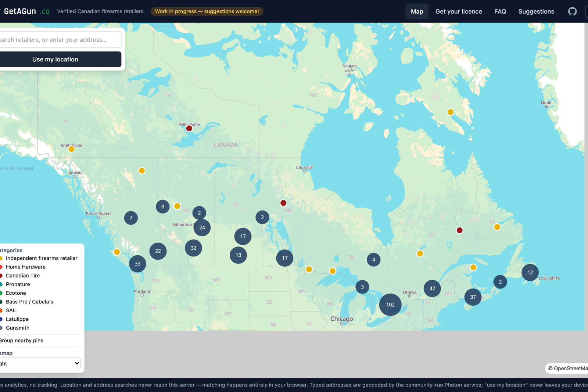Toggle Independent firearms retailer category
This screenshot has width=588, height=392.
click(x=39, y=258)
